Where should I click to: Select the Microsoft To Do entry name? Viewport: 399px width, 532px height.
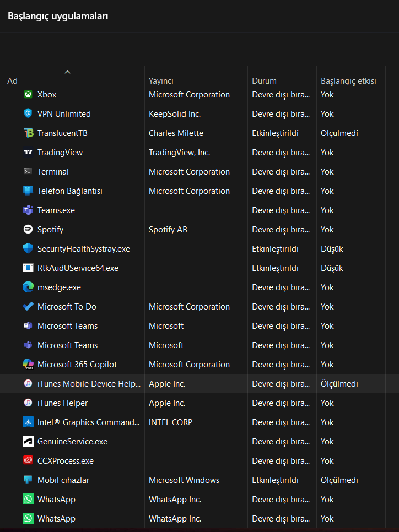[x=67, y=307]
